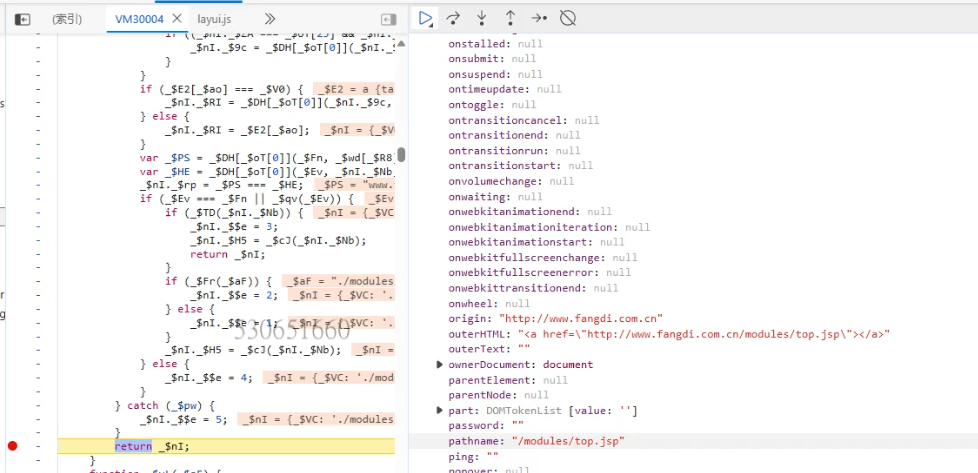Resume script execution with the play button
978x473 pixels.
click(x=426, y=18)
